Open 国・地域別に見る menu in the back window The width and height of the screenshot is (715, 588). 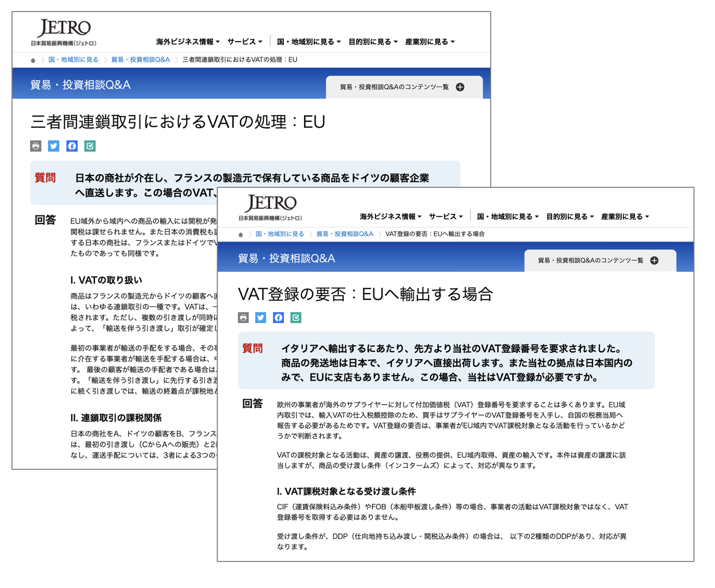[309, 42]
